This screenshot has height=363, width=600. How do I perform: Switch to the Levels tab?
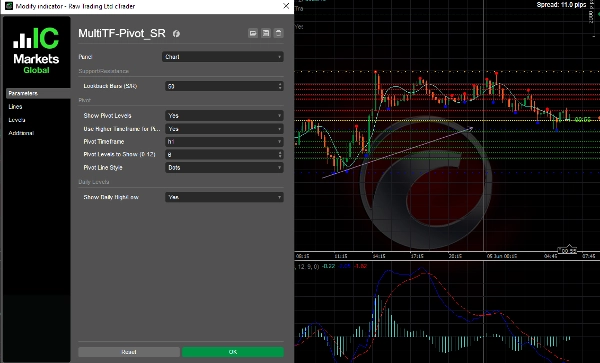(17, 120)
